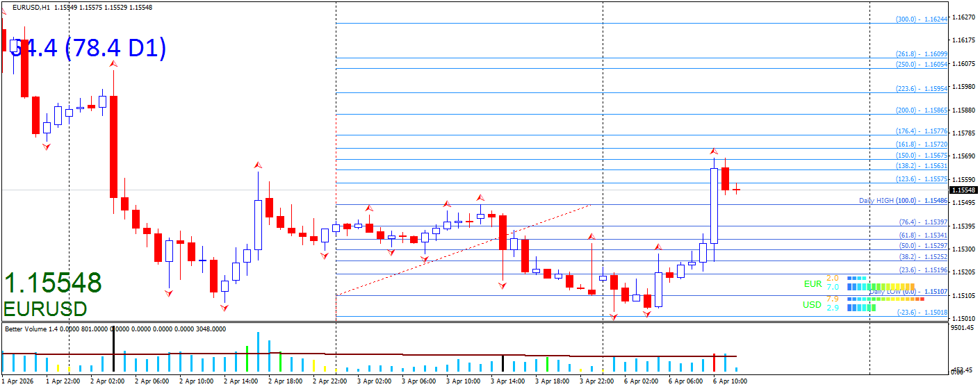Screen dimensions: 980x389
Task: Click the 1.15395 price axis label
Action: pos(963,226)
